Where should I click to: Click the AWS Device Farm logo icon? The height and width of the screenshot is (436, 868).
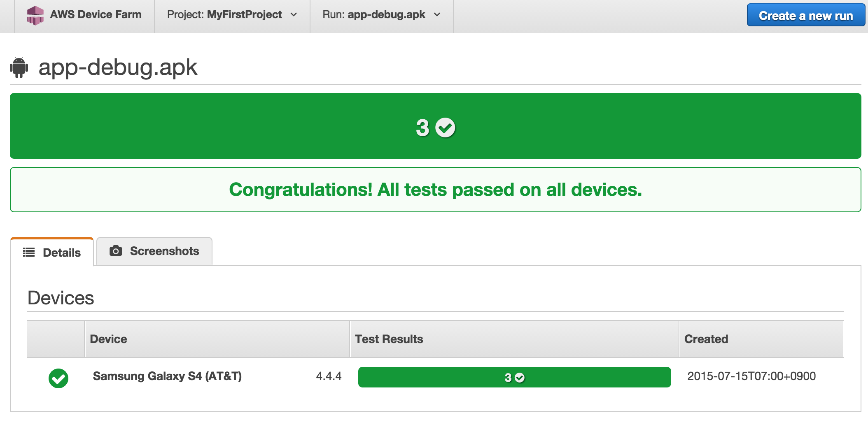(35, 15)
